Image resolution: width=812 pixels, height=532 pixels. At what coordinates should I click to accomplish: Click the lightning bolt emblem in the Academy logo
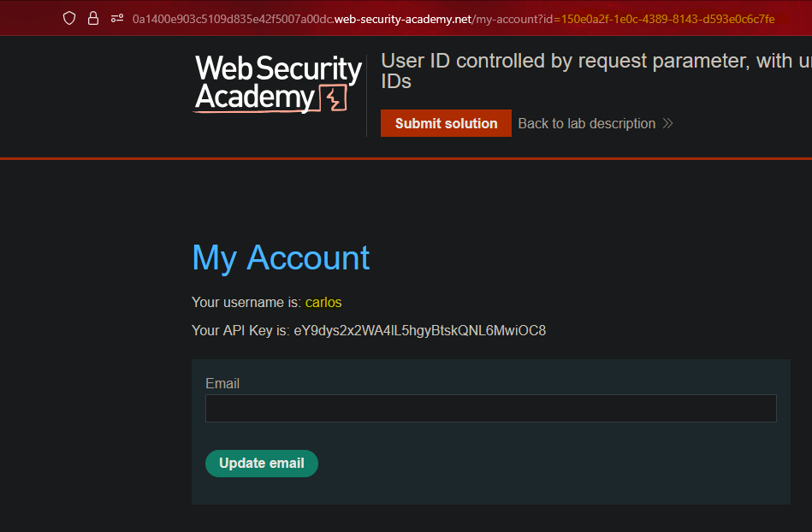click(x=333, y=98)
